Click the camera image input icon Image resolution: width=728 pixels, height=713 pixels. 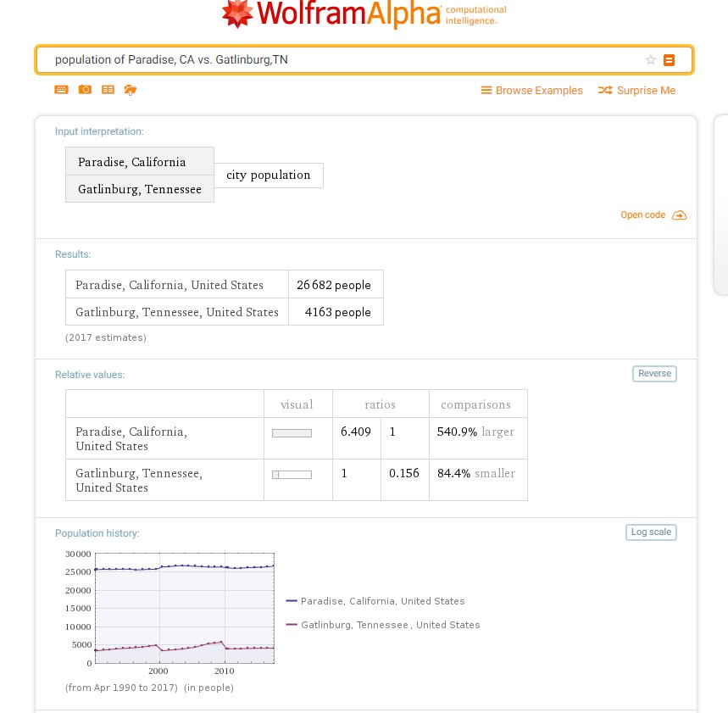85,89
